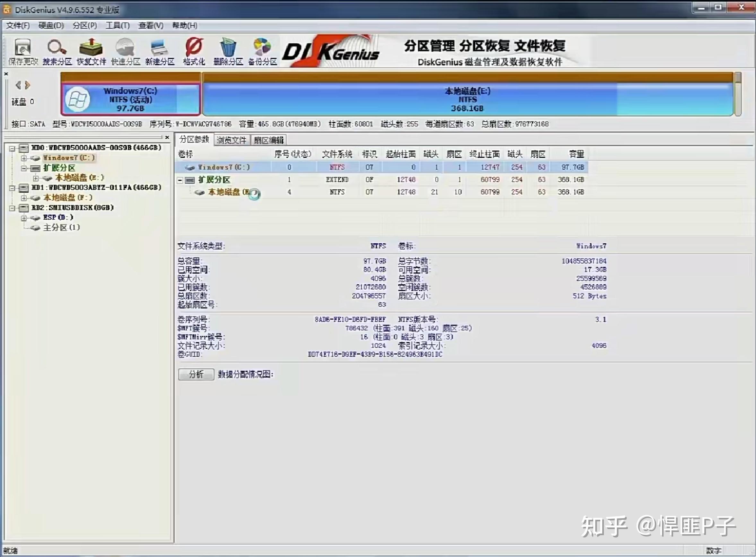Select Windows7 (C:) in the left tree
Screen dimensions: 756x557
69,157
